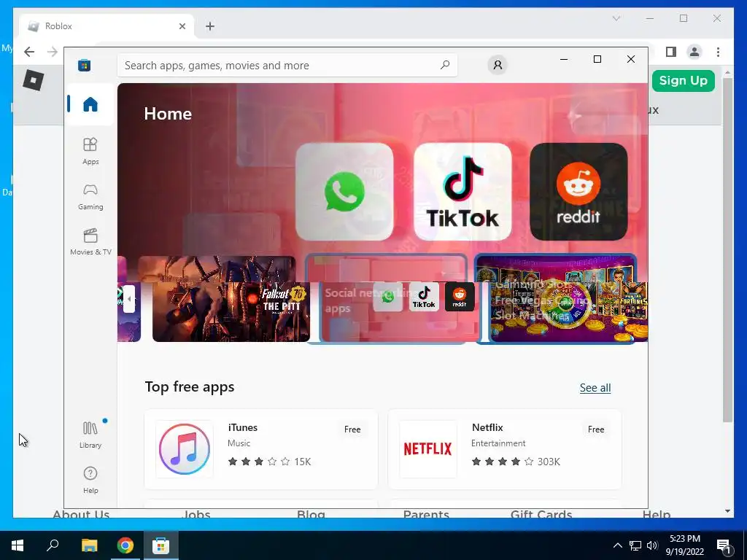
Task: Open a new Chrome tab
Action: pos(210,26)
